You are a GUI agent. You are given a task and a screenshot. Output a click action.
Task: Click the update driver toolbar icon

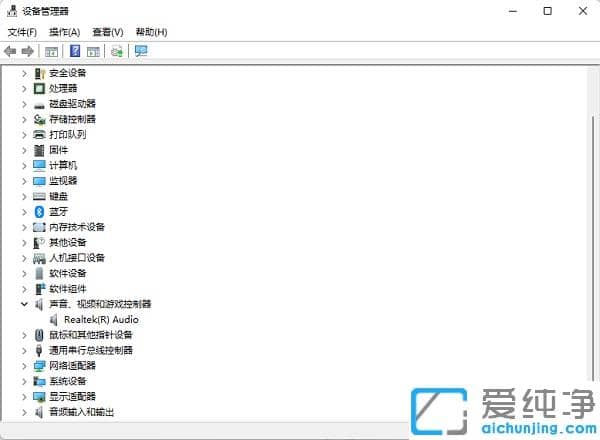pos(117,51)
